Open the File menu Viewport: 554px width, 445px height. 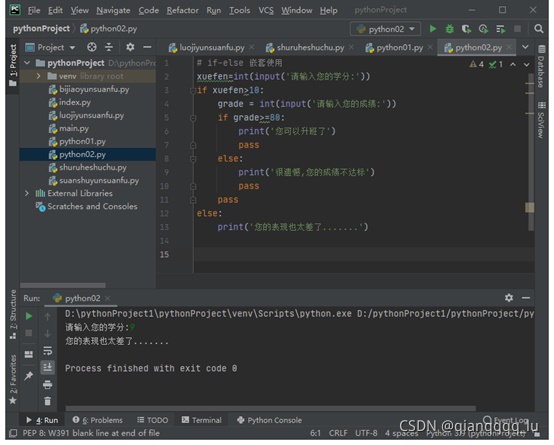pos(34,10)
